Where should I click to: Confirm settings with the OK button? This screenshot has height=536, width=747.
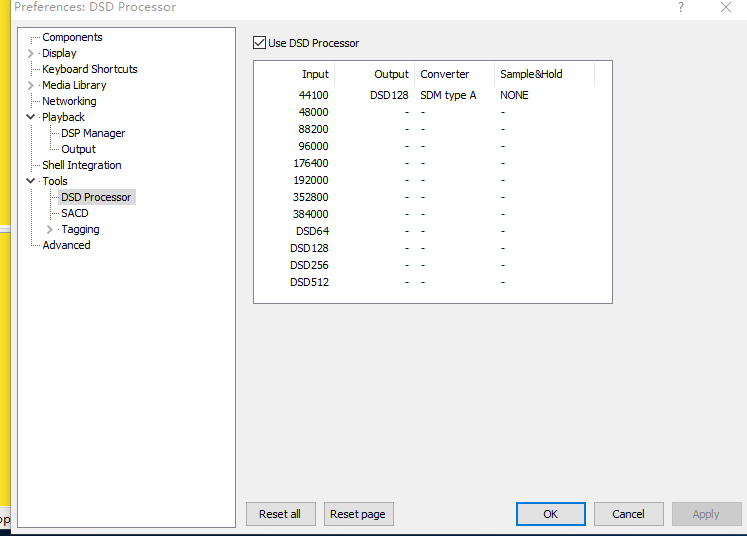(x=550, y=514)
